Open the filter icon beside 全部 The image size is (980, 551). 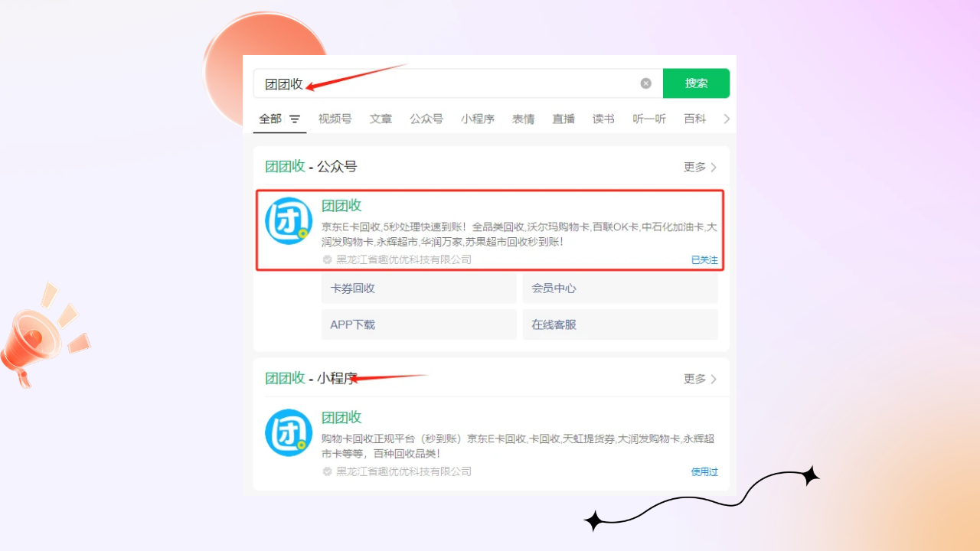click(295, 119)
